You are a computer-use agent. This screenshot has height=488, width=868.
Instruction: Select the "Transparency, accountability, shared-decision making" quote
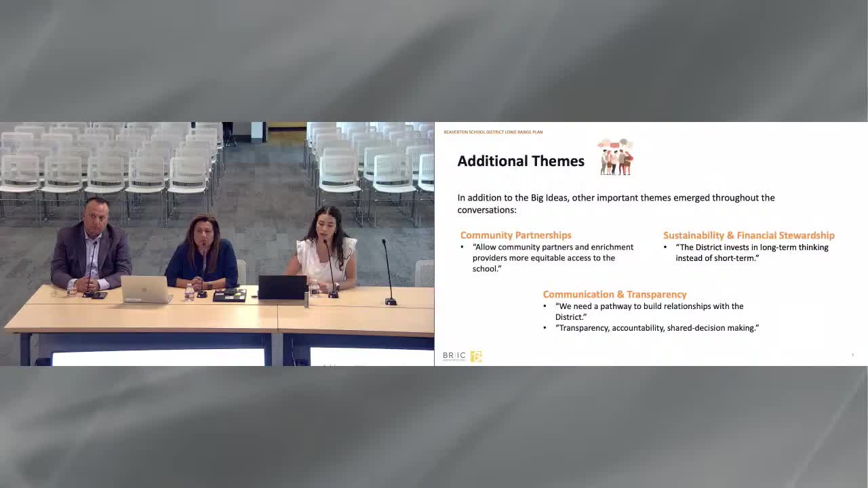click(x=656, y=328)
